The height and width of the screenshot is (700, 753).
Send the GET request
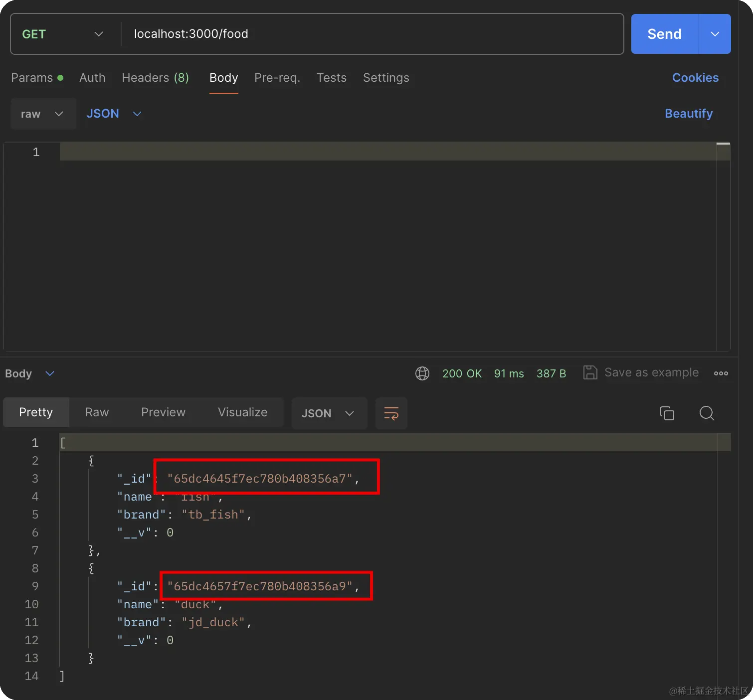point(665,34)
